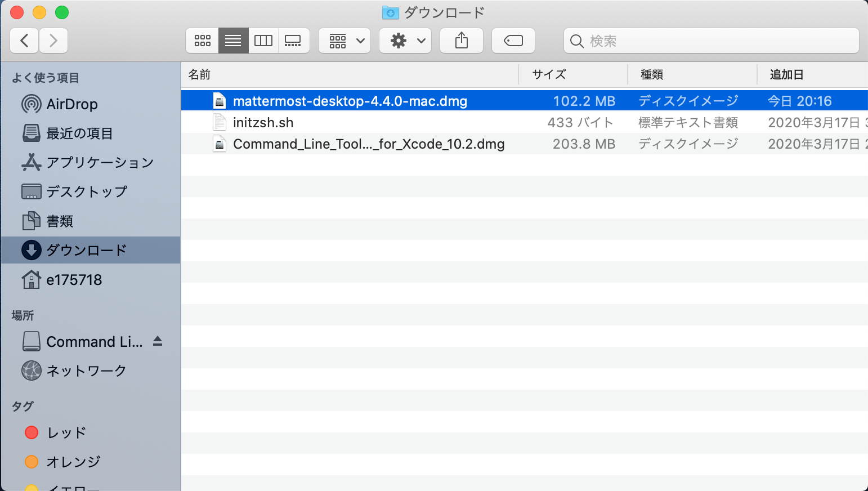Open the group-by arrangement dropdown

pos(344,41)
